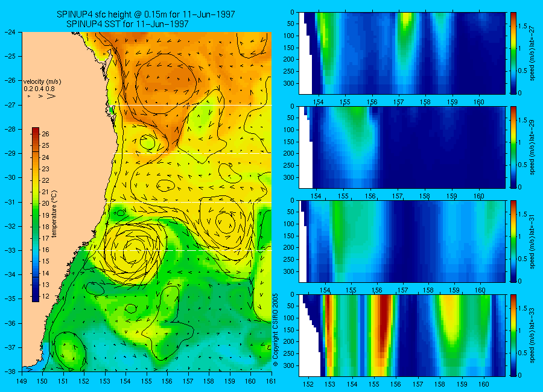This screenshot has height=392, width=543.
Task: Click the speed colorbar beside the lat=-31 panel
Action: pos(513,241)
